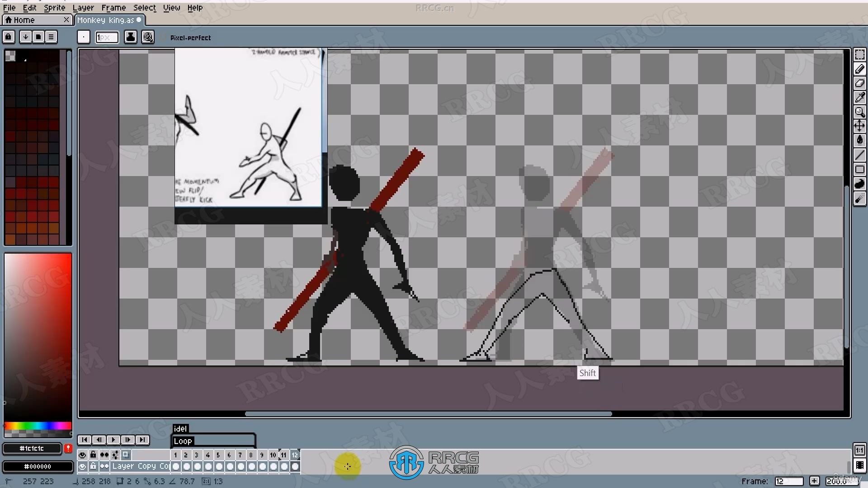Image resolution: width=868 pixels, height=488 pixels.
Task: Select the Rectangle shape tool
Action: [859, 169]
